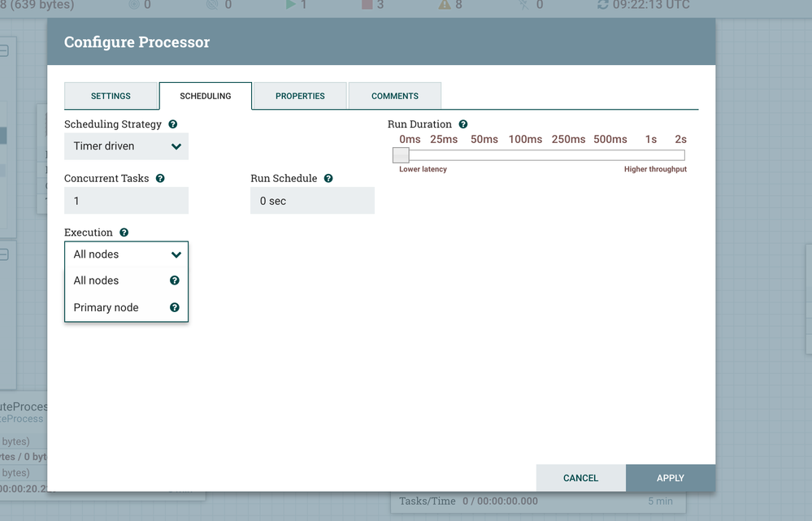Cancel the processor configuration
This screenshot has width=812, height=521.
pyautogui.click(x=580, y=478)
